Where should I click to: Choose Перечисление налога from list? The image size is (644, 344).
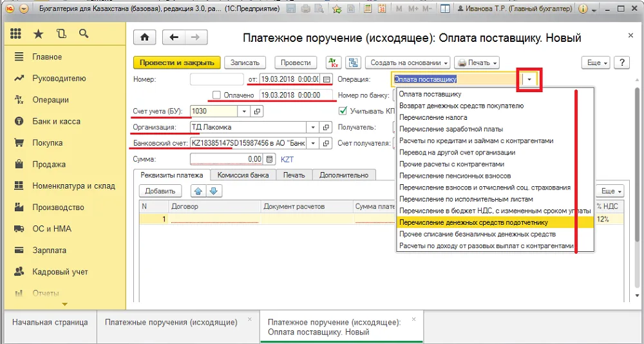[495, 117]
